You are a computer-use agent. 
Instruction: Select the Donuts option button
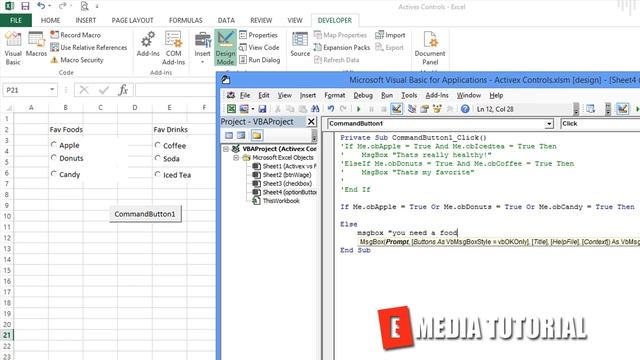(x=53, y=158)
